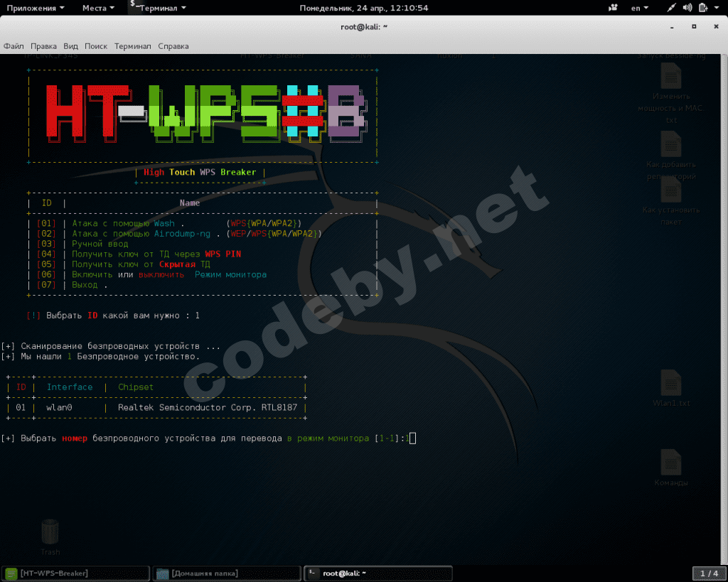Click the Interface column header
Viewport: 728px width, 582px height.
70,387
